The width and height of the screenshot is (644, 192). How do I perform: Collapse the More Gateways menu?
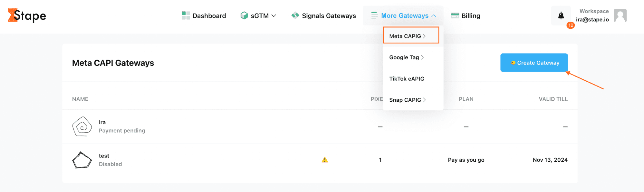coord(403,15)
